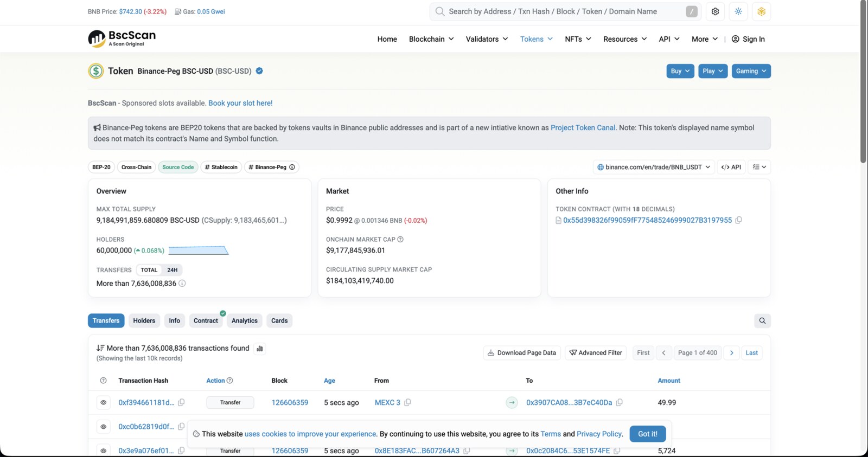Image resolution: width=868 pixels, height=457 pixels.
Task: Sort by the Amount column
Action: point(669,381)
